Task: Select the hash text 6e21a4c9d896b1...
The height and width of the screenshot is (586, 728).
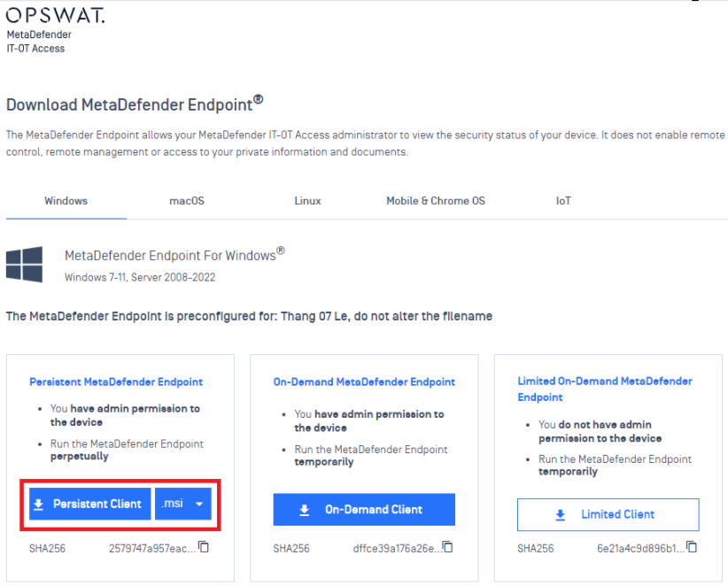Action: point(640,549)
